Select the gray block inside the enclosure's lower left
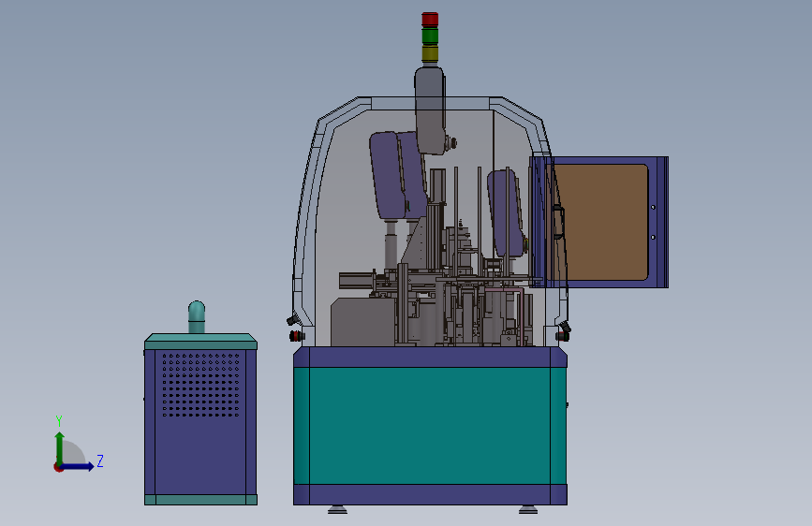The height and width of the screenshot is (526, 812). pos(362,322)
